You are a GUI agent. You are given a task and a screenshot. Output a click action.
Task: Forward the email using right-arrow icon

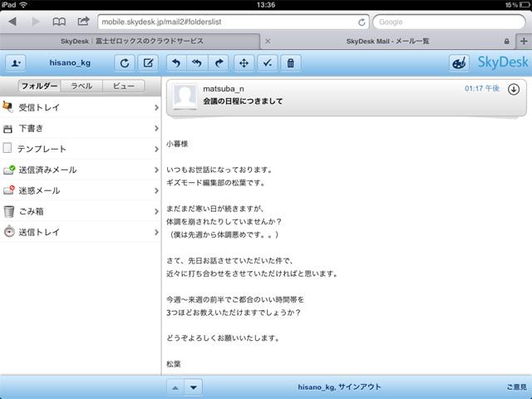pyautogui.click(x=220, y=62)
